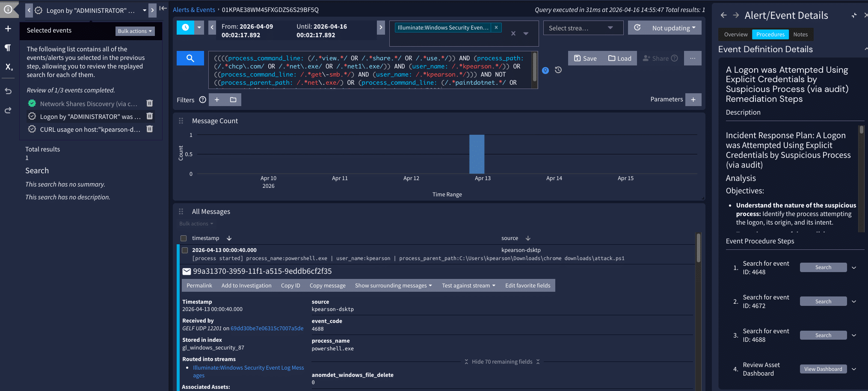Open time range presets dropdown arrow
The height and width of the screenshot is (391, 868).
[x=199, y=27]
